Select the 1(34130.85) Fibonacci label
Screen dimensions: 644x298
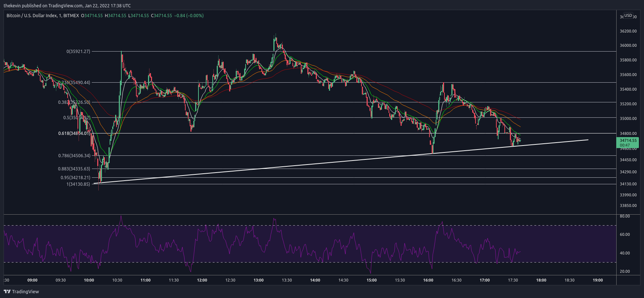click(x=78, y=184)
